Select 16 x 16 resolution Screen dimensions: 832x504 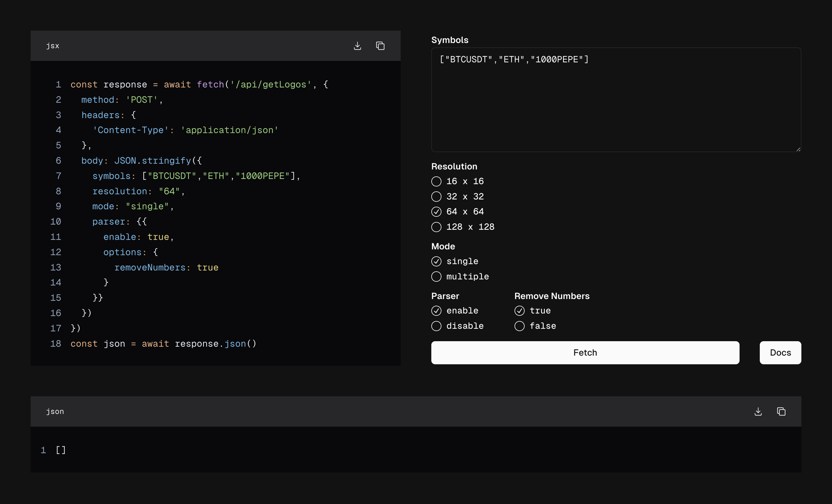[436, 182]
